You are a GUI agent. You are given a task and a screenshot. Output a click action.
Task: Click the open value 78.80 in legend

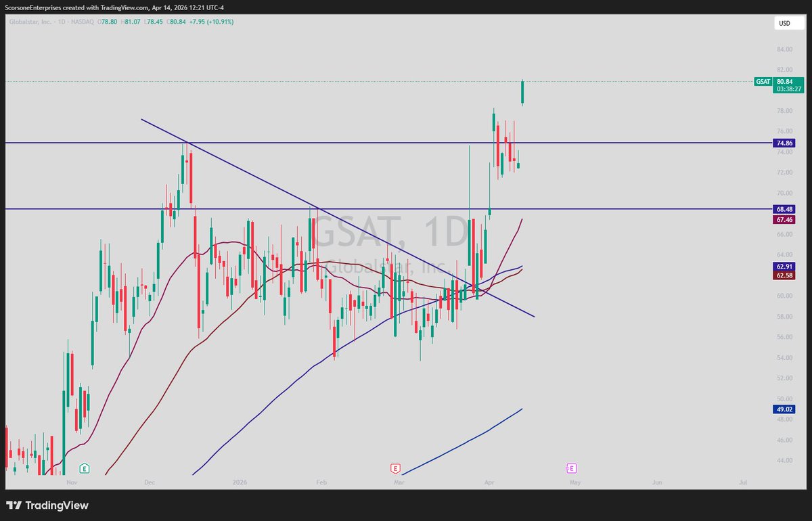click(110, 22)
